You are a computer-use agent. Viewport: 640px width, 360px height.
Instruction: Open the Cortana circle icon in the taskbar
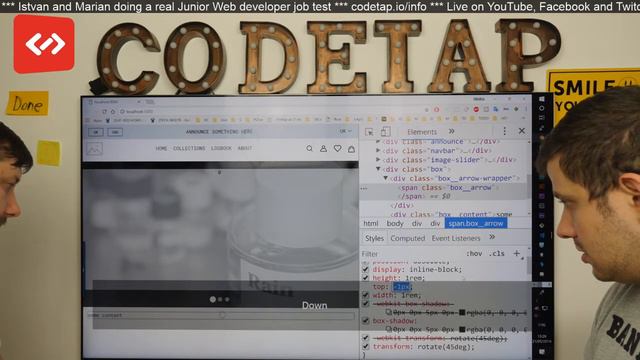[542, 109]
